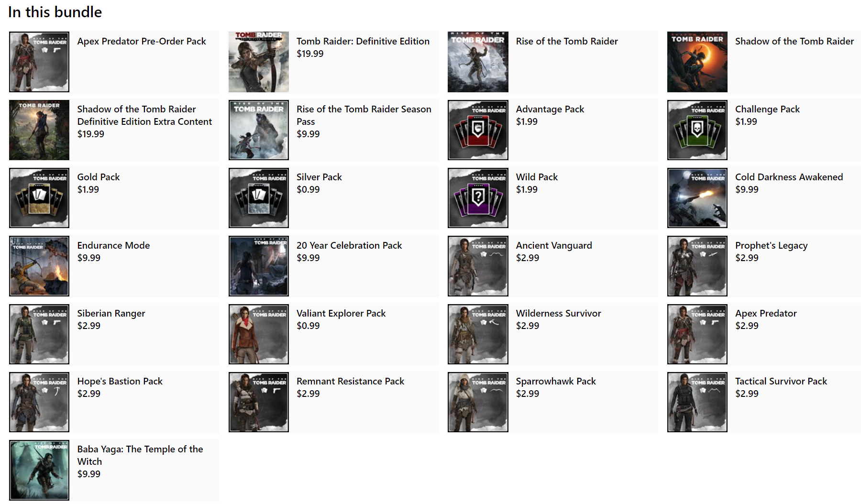Select the Sparrowhawk Pack title
The image size is (861, 504).
click(x=556, y=381)
